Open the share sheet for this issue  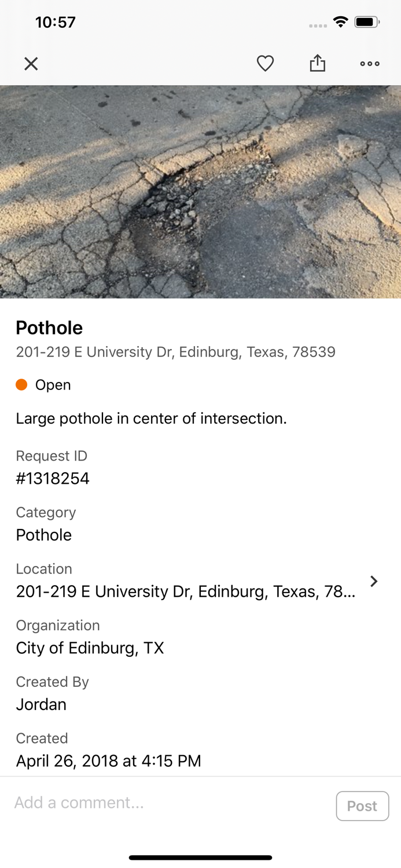pyautogui.click(x=317, y=64)
